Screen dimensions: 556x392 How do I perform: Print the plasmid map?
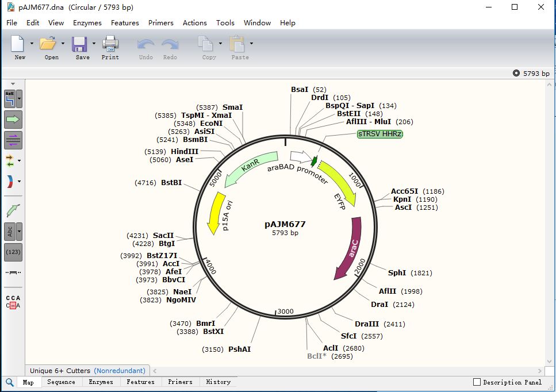coord(110,44)
